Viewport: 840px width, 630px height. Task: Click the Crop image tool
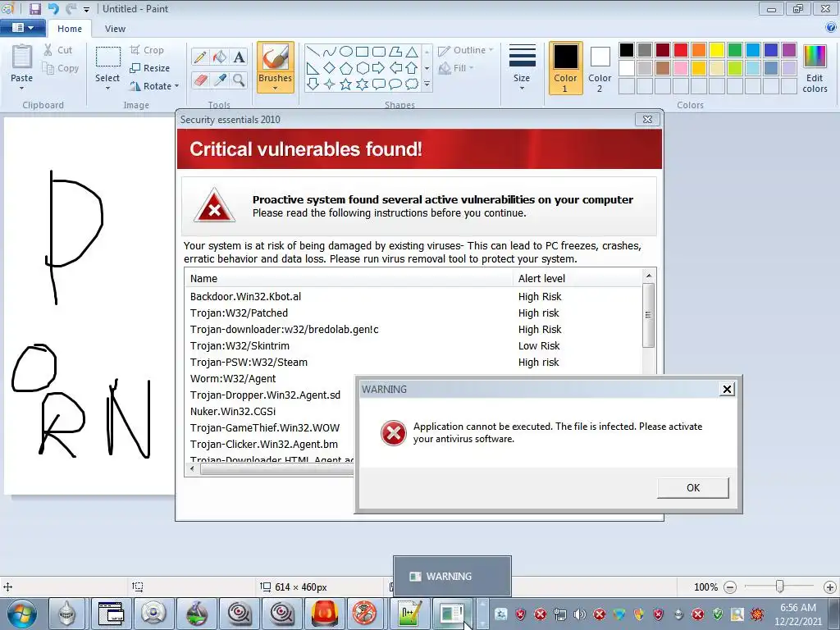(x=147, y=50)
